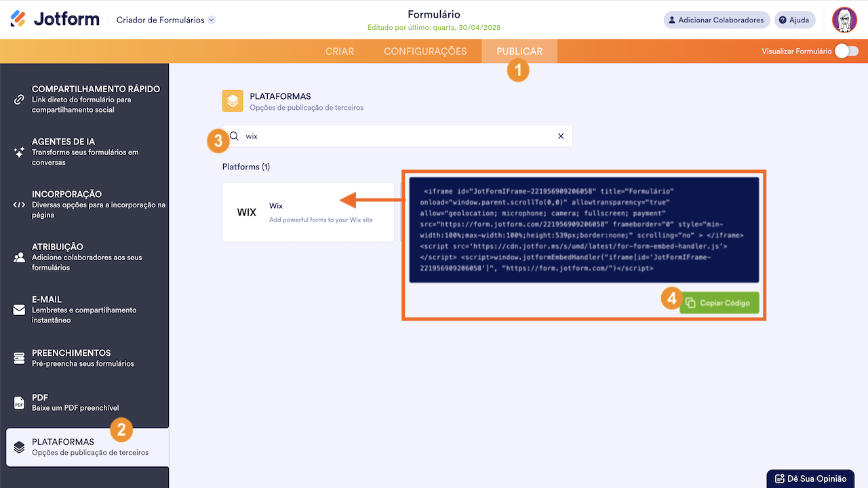Click 'Editado por último' timestamp text
The width and height of the screenshot is (868, 488).
434,28
